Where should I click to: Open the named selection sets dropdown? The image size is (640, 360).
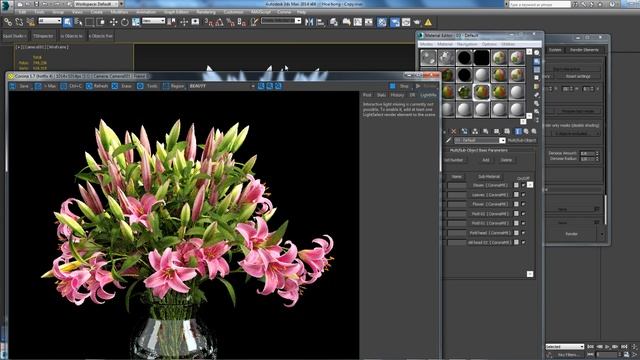[281, 21]
